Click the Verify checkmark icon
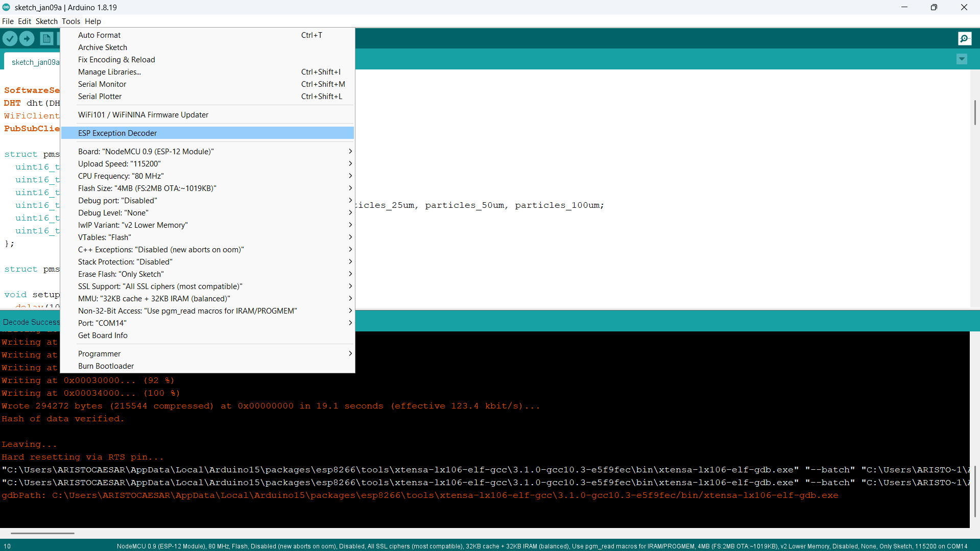Screen dimensions: 980x551 coord(10,38)
